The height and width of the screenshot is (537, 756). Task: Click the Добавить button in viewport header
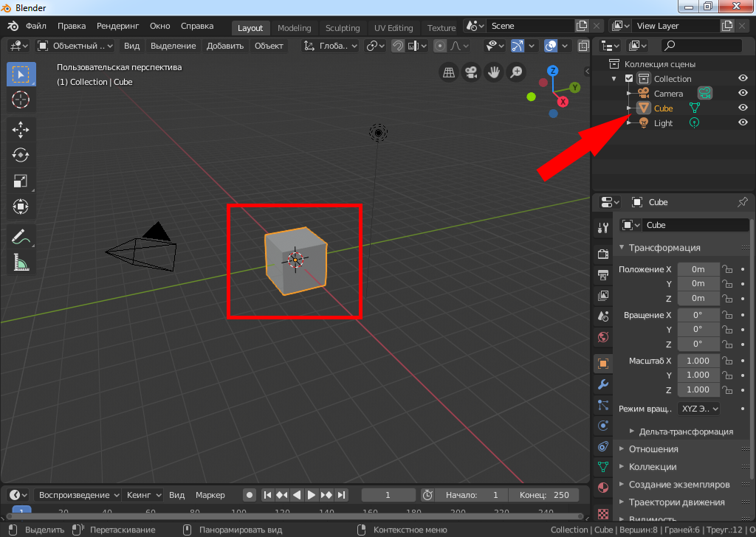coord(225,46)
